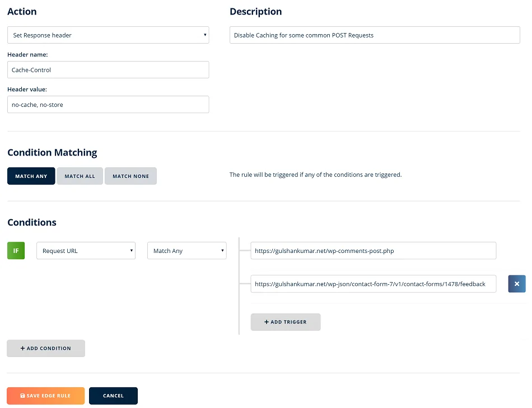Click the Save Edge Rule button
Image resolution: width=532 pixels, height=408 pixels.
pos(45,396)
